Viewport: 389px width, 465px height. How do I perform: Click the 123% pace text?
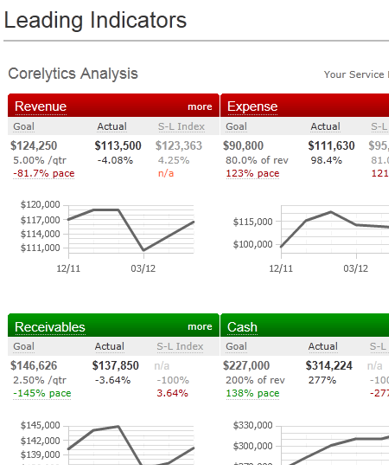(253, 174)
